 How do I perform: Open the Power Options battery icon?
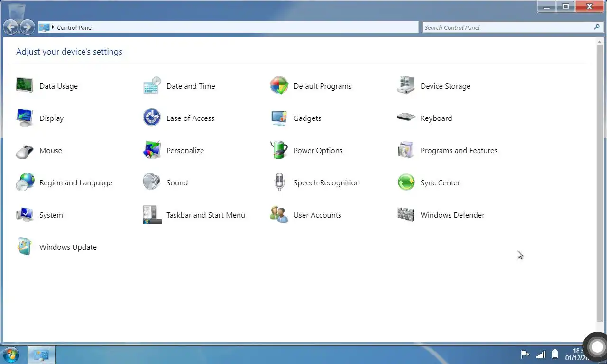click(279, 150)
